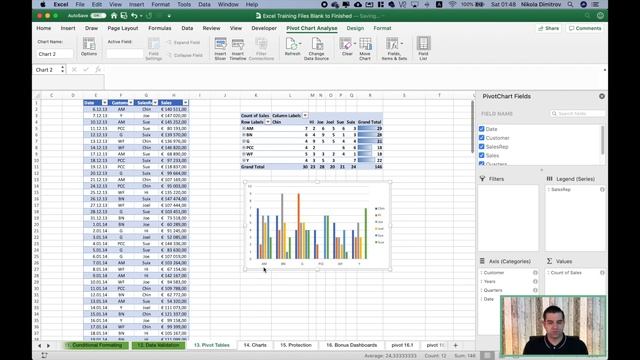Open Date column filter dropdown

(x=105, y=103)
